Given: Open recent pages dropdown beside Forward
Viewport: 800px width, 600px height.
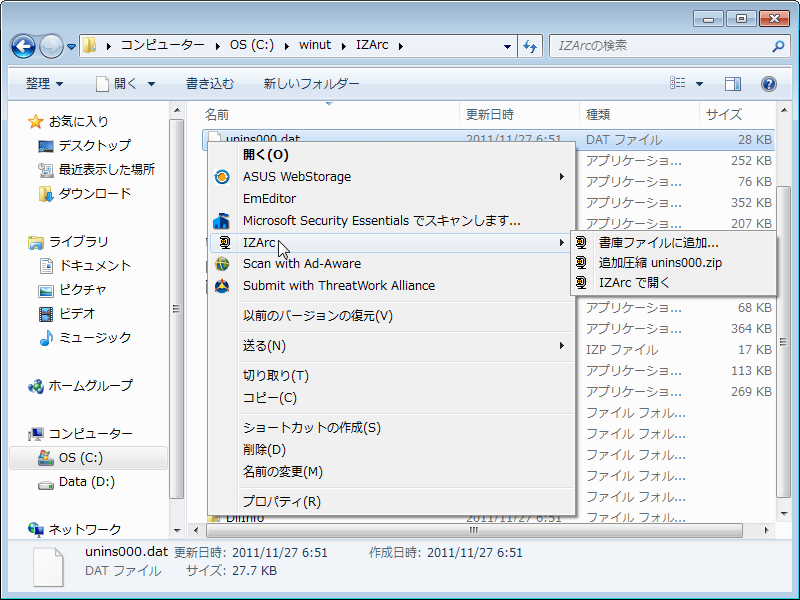Looking at the screenshot, I should (71, 46).
